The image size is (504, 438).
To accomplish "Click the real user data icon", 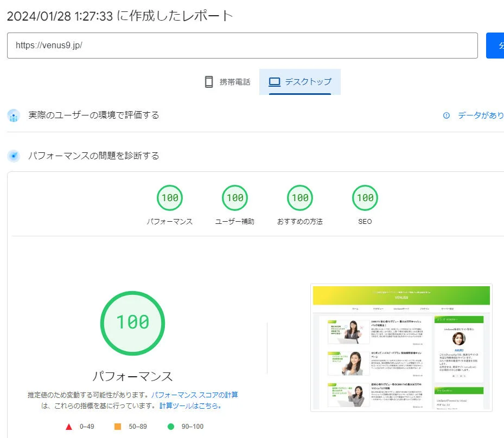I will [x=14, y=115].
